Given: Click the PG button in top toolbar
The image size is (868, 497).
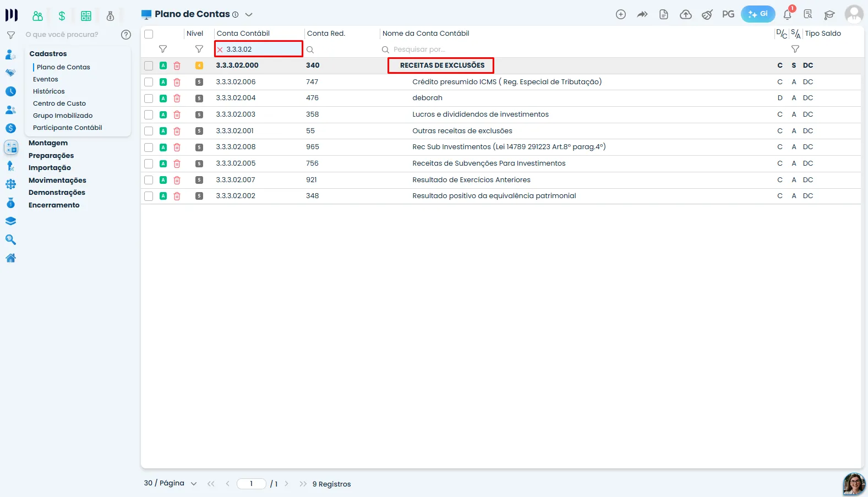Looking at the screenshot, I should [x=728, y=14].
